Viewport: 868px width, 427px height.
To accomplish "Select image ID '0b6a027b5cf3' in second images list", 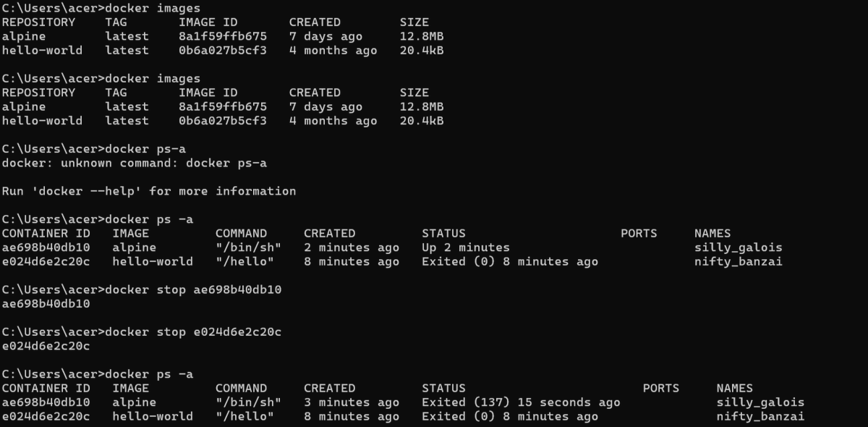I will tap(223, 121).
